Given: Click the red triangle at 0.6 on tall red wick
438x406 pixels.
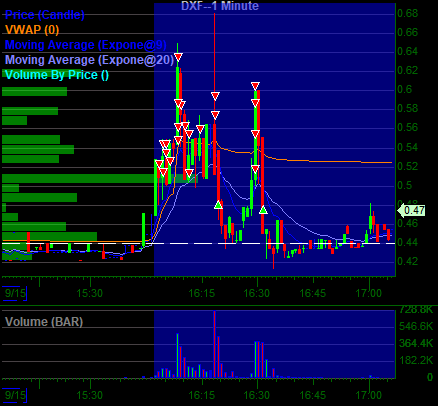Looking at the screenshot, I should point(215,96).
